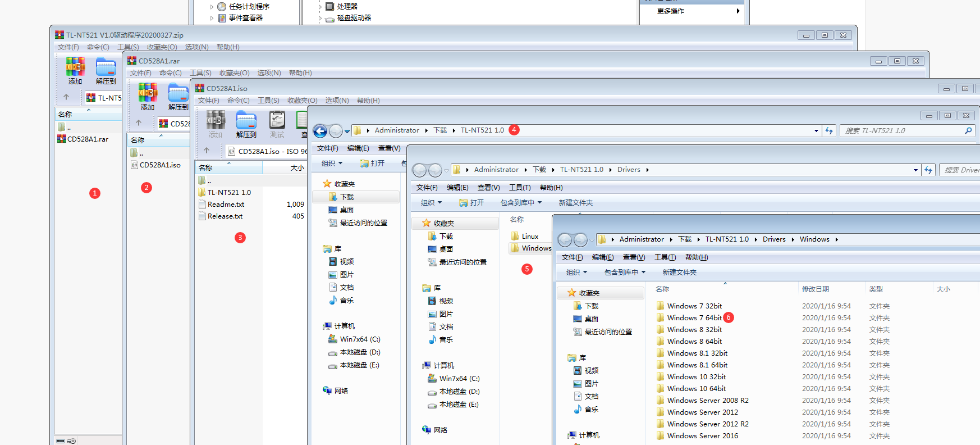Select CD528A1.rar file in zip archive list

(x=83, y=139)
